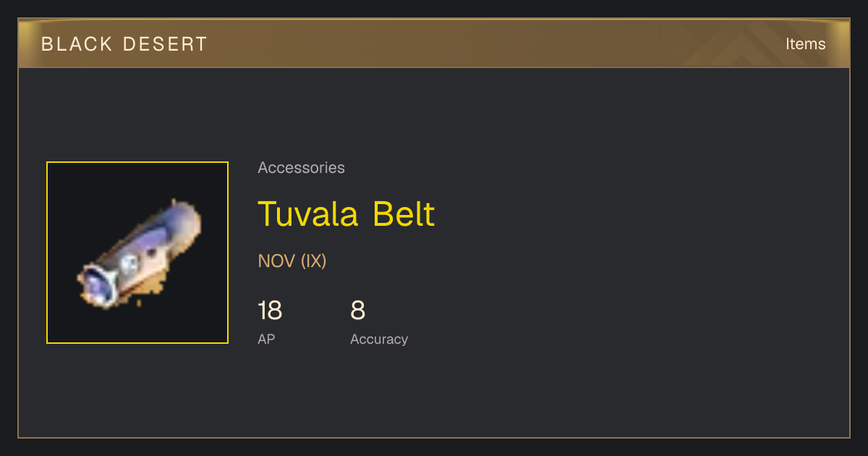Viewport: 868px width, 456px height.
Task: Click the AP stat label
Action: pyautogui.click(x=266, y=339)
